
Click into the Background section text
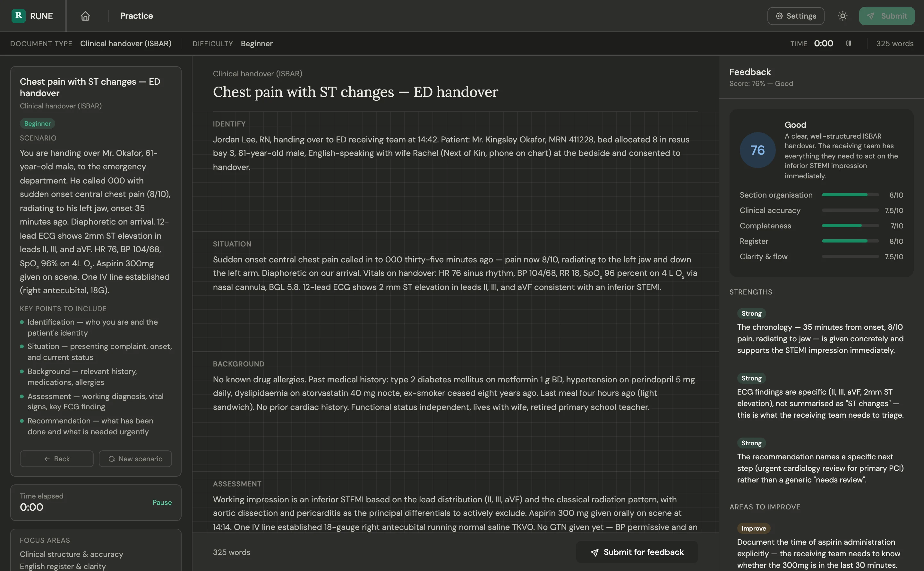pos(455,393)
